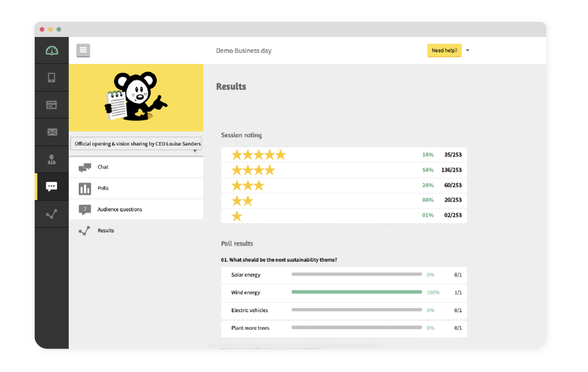This screenshot has height=372, width=588.
Task: Click the Wind energy poll option label
Action: pyautogui.click(x=246, y=293)
